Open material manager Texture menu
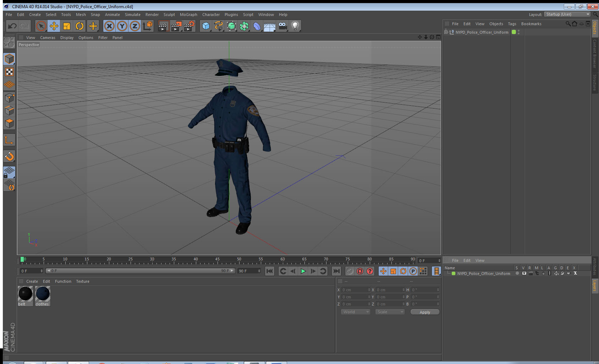The width and height of the screenshot is (599, 364). point(83,281)
